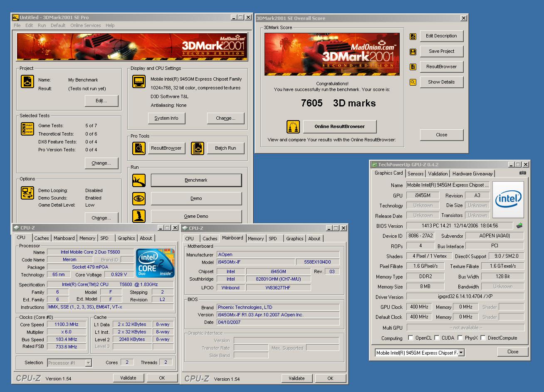544x392 pixels.
Task: Click Change... in Display and CPU Settings
Action: tap(226, 118)
